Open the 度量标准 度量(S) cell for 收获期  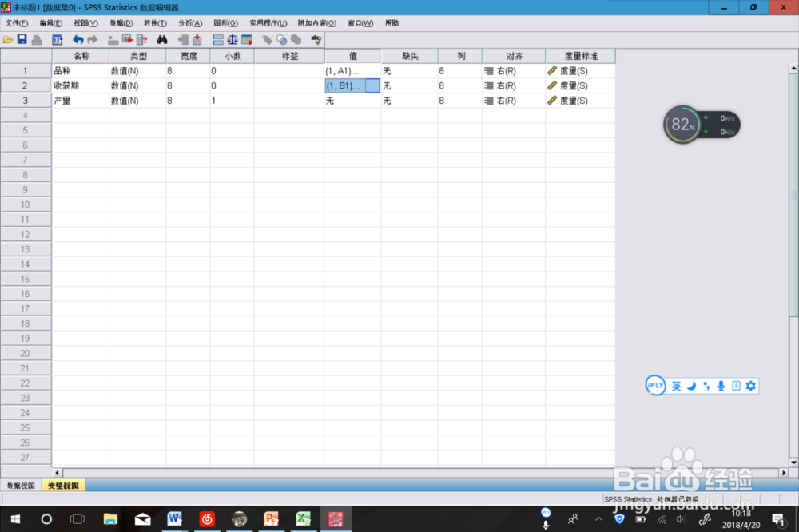point(580,85)
